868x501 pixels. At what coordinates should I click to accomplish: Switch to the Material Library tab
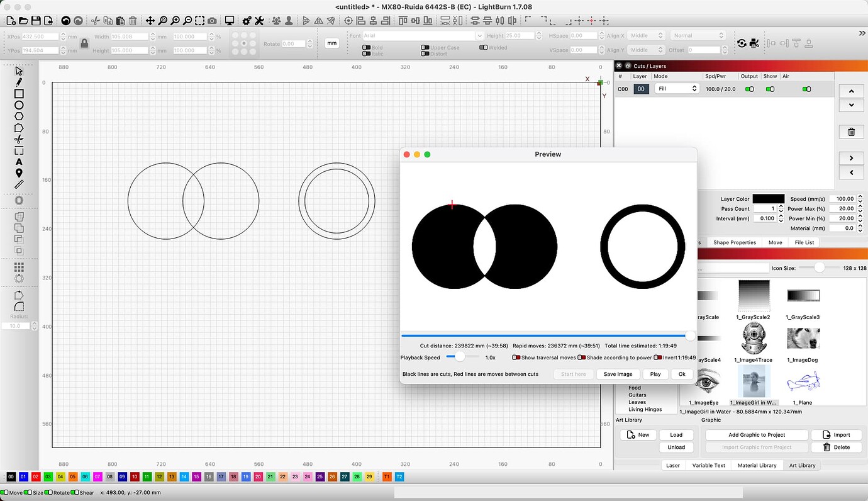tap(757, 465)
